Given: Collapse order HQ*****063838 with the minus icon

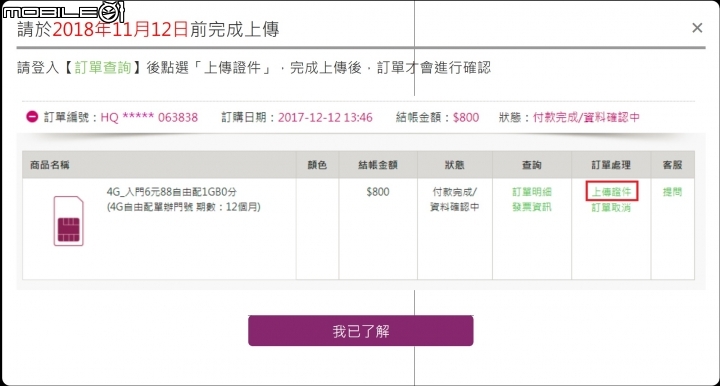Looking at the screenshot, I should pyautogui.click(x=32, y=117).
